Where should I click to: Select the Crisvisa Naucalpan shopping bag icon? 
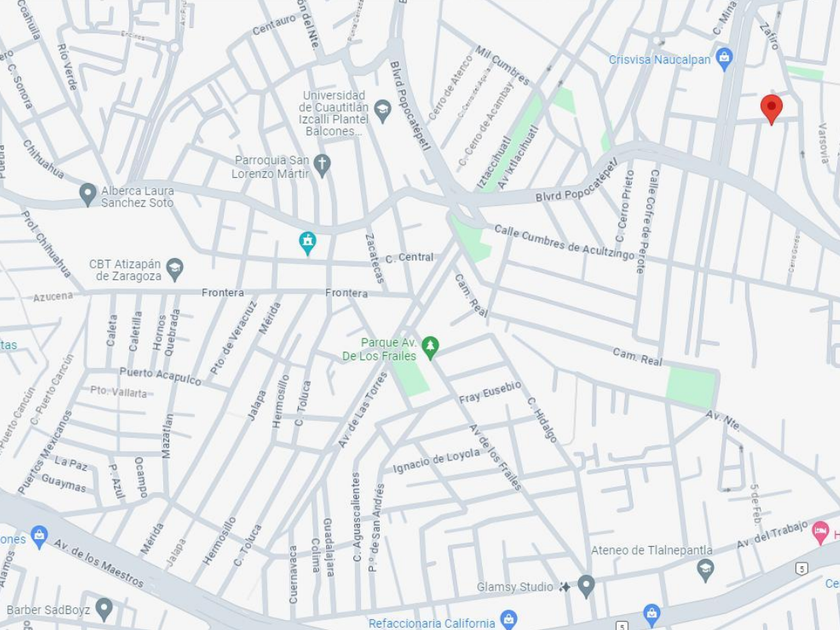(x=724, y=59)
